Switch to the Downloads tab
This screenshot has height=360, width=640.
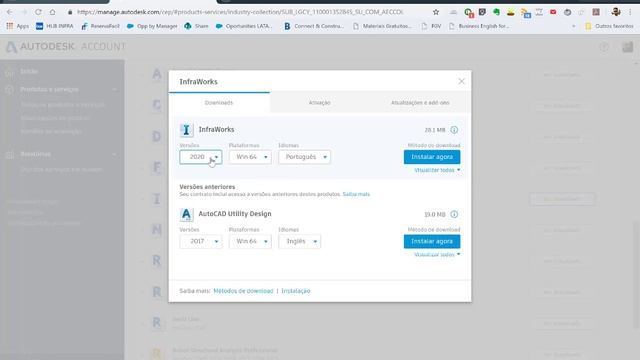(x=219, y=103)
